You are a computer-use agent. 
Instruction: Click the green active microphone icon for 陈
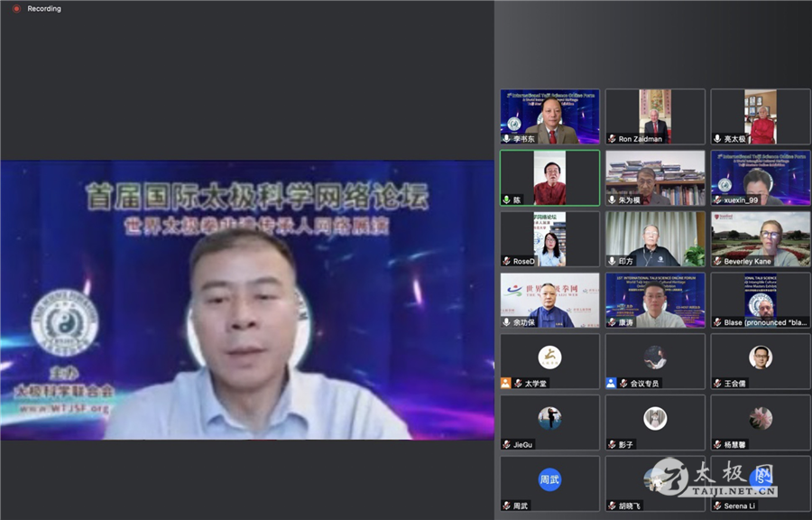click(x=507, y=200)
